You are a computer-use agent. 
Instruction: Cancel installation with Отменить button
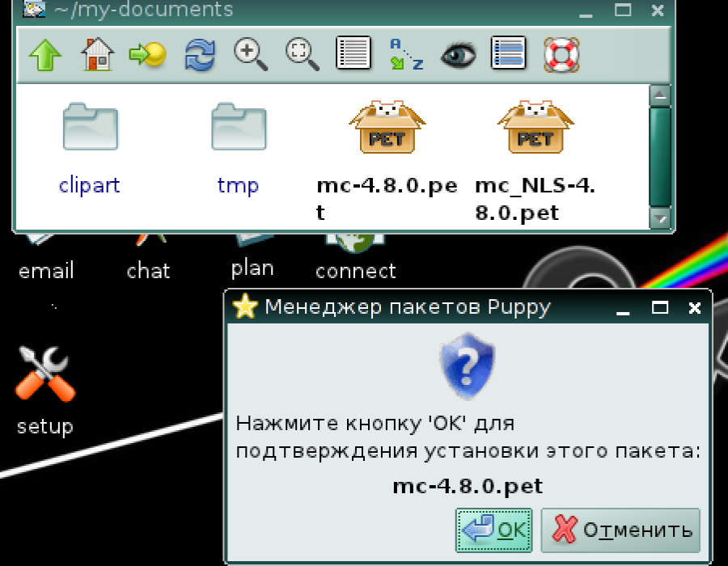point(620,530)
